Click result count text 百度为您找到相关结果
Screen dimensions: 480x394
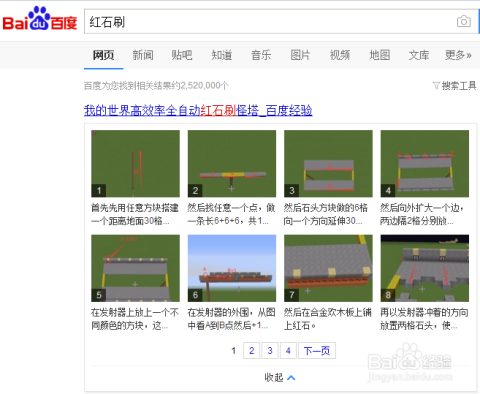tap(156, 86)
